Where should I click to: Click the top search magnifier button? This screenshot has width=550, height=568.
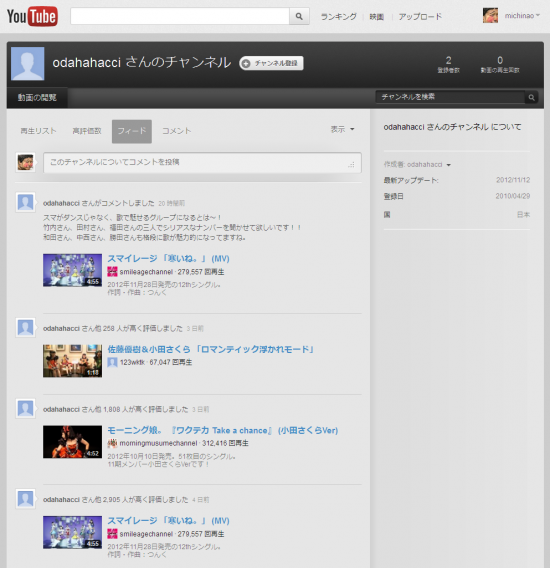coord(299,16)
